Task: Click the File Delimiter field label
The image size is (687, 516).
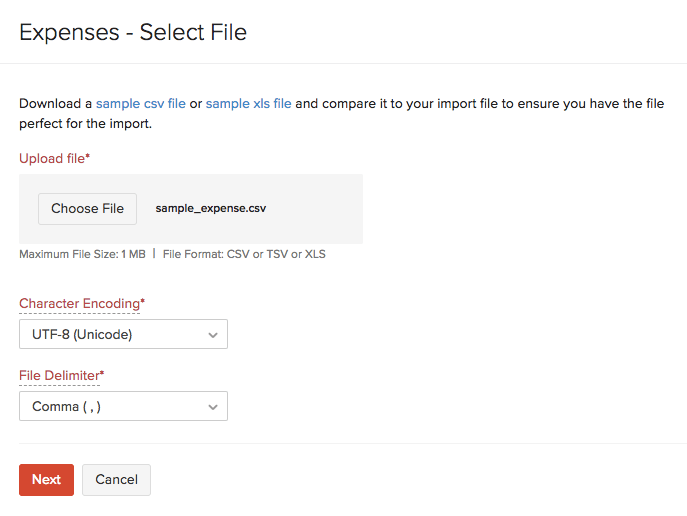Action: 59,375
